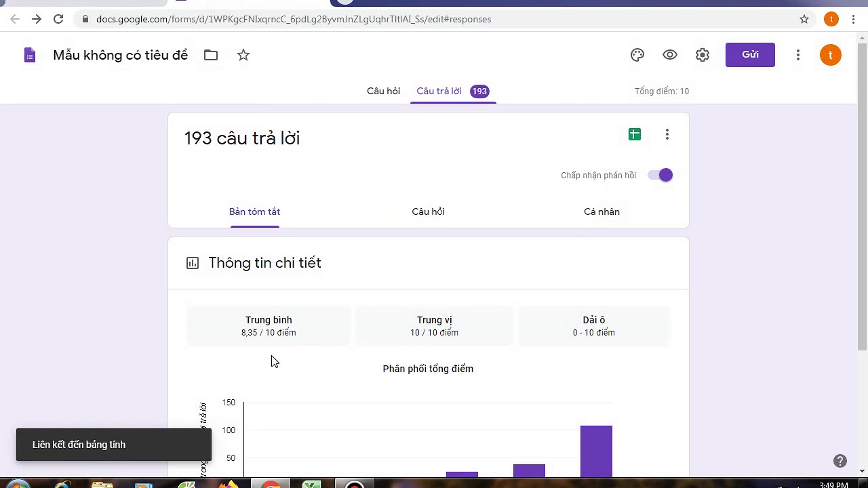Switch to the Câu hỏi top tab

tap(383, 91)
